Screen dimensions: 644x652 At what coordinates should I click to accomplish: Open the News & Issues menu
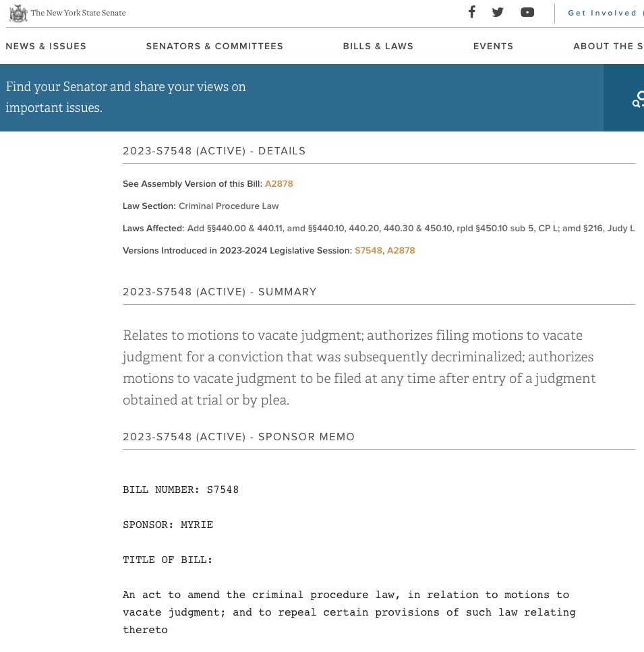pos(46,47)
